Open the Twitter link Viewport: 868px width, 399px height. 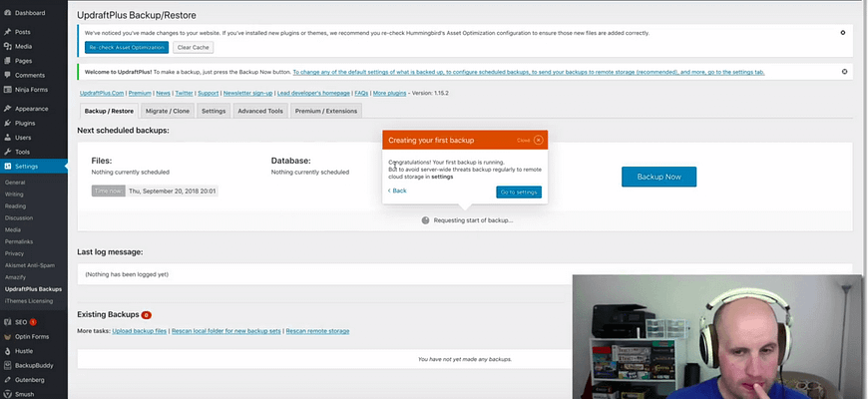coord(184,93)
